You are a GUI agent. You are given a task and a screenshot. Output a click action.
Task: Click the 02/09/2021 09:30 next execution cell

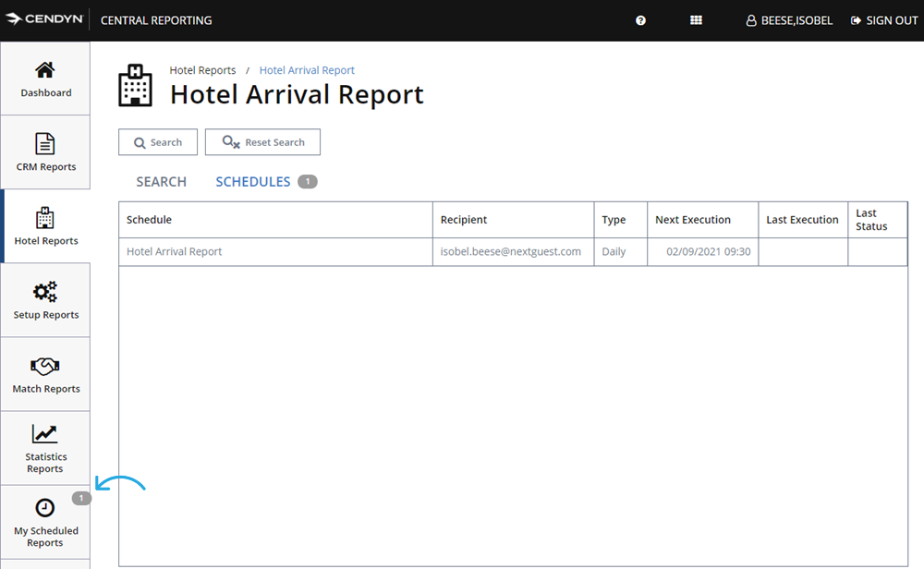(703, 251)
